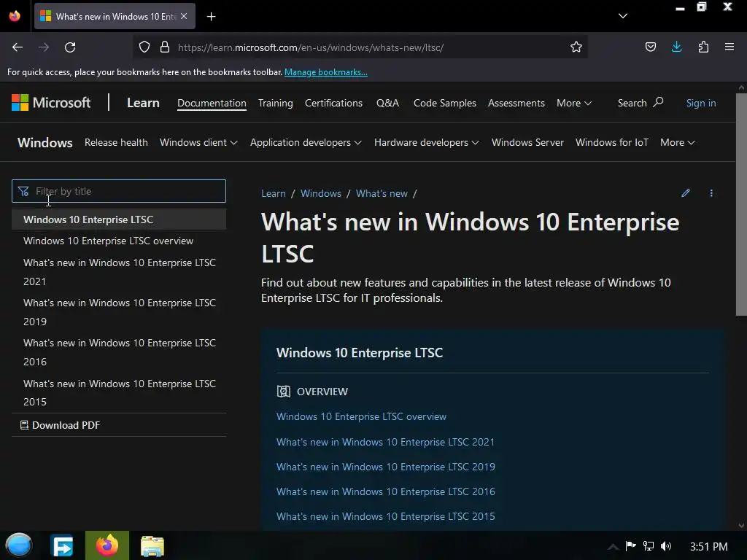The image size is (747, 560).
Task: Expand the More menu in Learn header
Action: tap(574, 103)
